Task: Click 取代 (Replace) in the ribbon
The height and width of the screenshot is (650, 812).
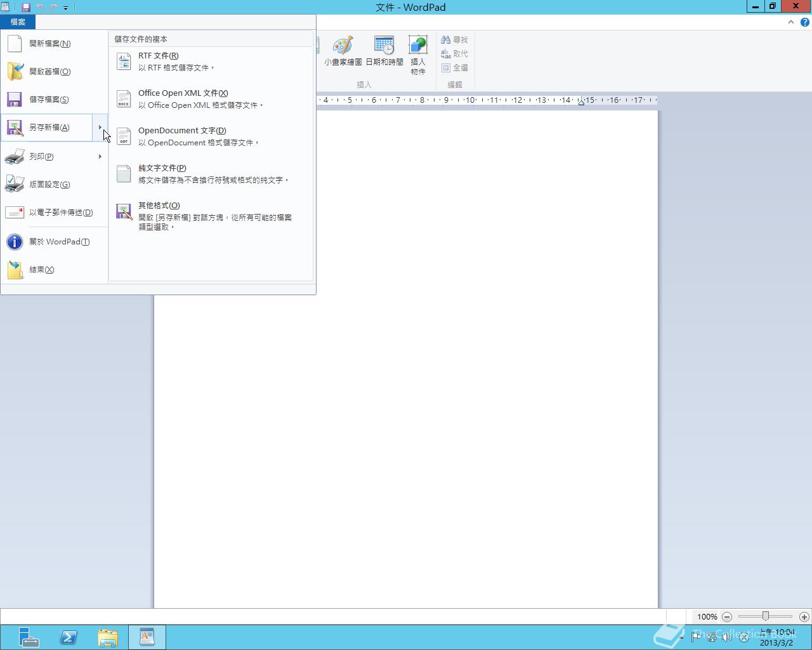Action: 454,54
